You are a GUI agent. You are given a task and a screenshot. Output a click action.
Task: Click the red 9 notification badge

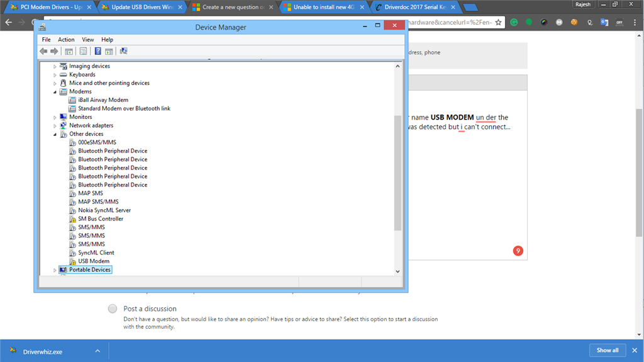pyautogui.click(x=518, y=251)
